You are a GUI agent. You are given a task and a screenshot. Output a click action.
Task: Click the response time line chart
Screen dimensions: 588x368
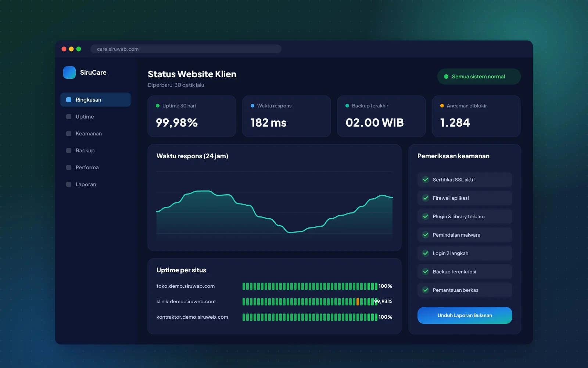coord(275,212)
